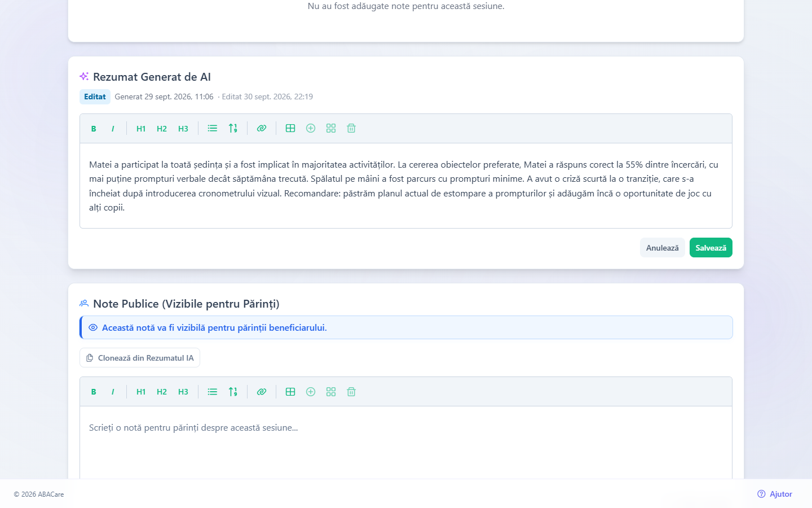Insert numbered list in AI summary editor
812x508 pixels.
tap(233, 129)
